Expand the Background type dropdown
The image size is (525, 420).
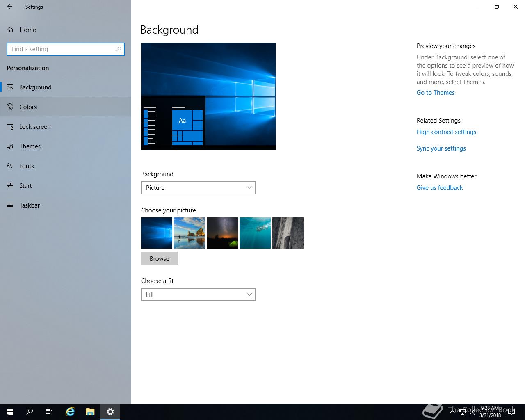[x=198, y=188]
